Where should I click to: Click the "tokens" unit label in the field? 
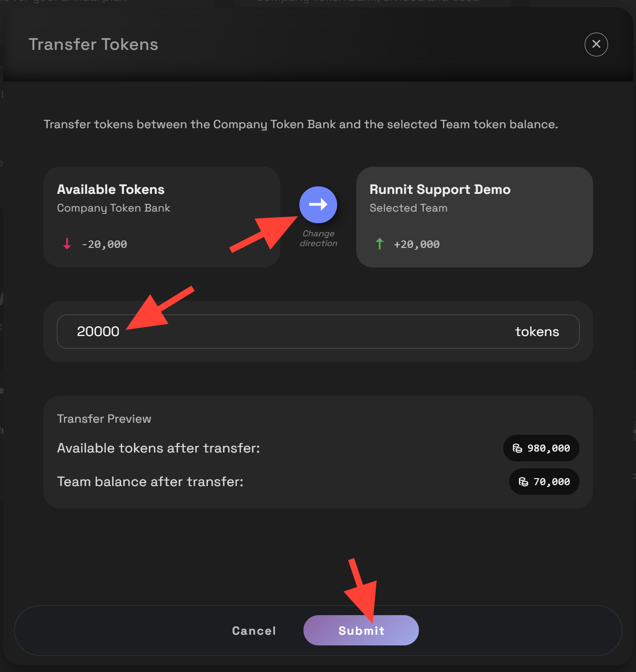click(x=537, y=332)
